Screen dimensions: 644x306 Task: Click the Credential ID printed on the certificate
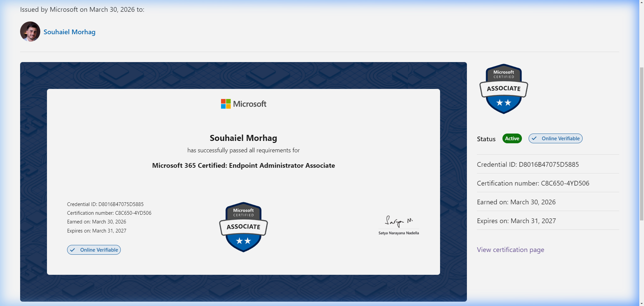pos(105,204)
